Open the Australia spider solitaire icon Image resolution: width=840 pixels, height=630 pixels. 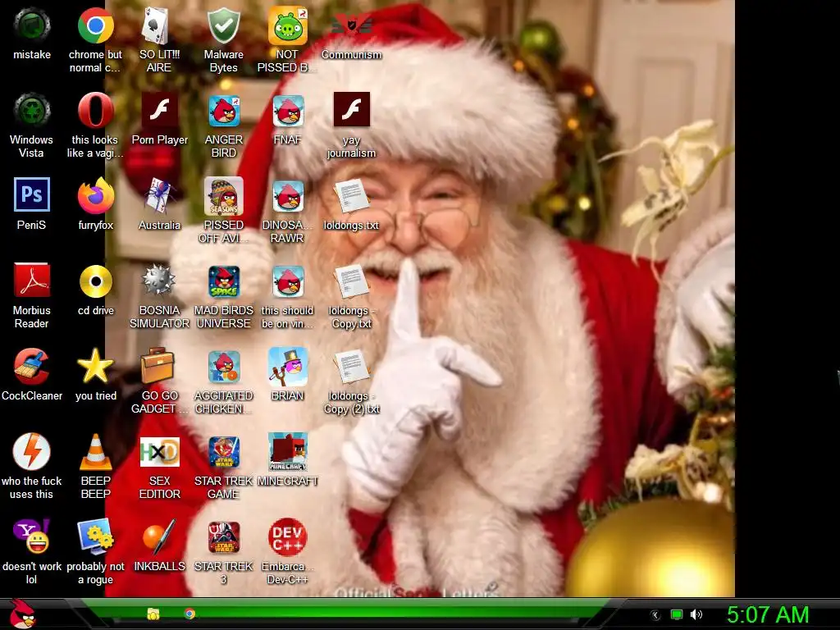click(159, 195)
